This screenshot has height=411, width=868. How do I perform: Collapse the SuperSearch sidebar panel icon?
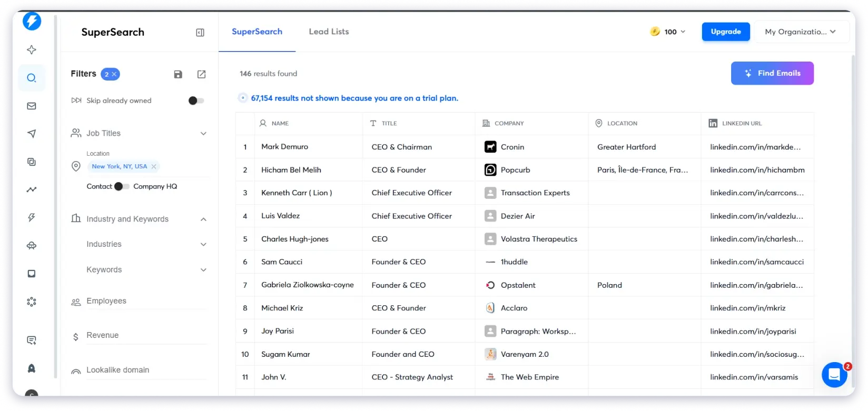(x=200, y=33)
